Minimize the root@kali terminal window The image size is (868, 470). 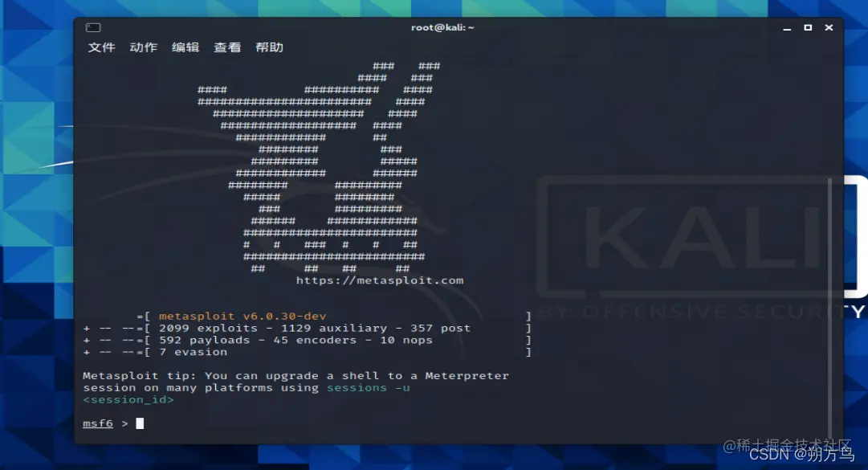787,27
